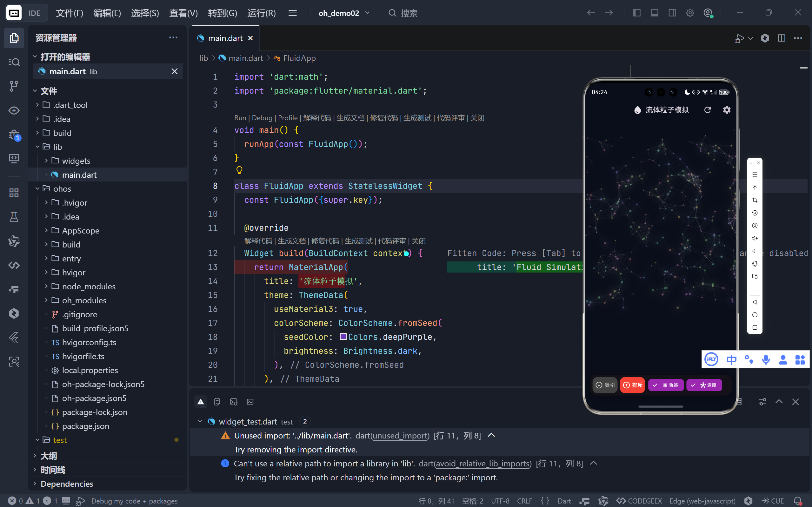The width and height of the screenshot is (812, 507).
Task: Click the refresh icon in phone app header
Action: (x=707, y=110)
